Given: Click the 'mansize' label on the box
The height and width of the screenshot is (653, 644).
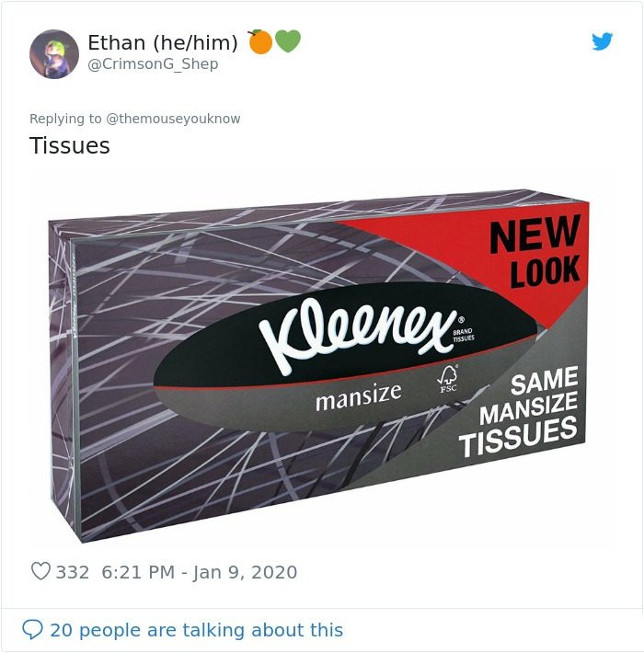Looking at the screenshot, I should [359, 397].
